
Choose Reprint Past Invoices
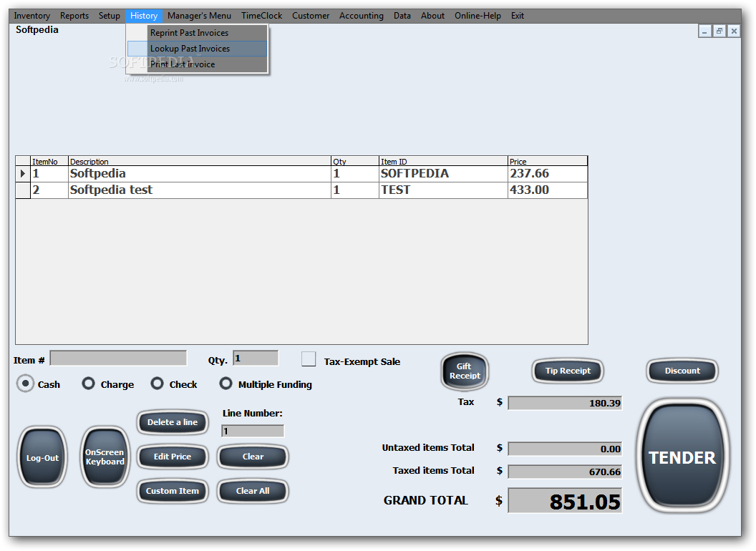pos(197,33)
